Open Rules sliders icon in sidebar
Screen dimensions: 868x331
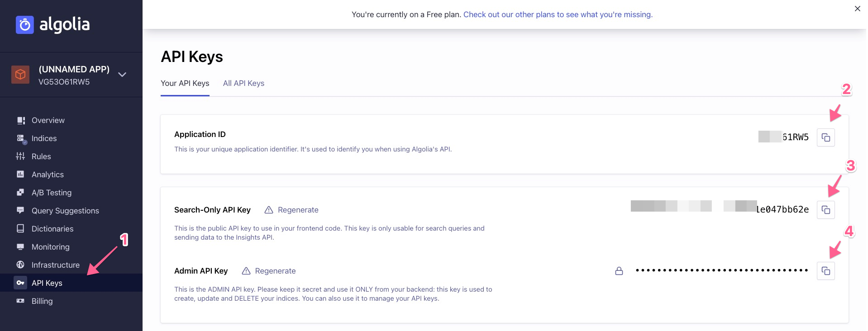click(20, 156)
